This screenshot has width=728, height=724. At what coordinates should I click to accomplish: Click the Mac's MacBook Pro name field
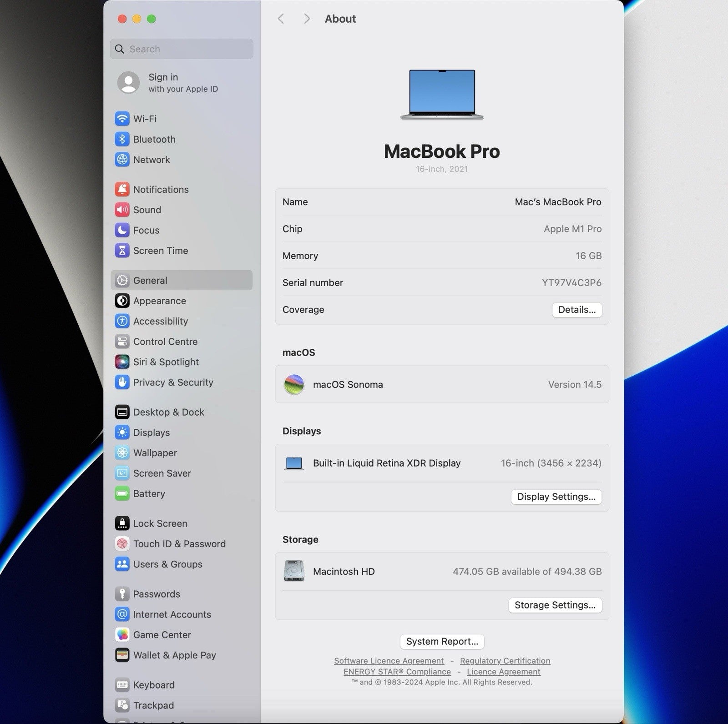point(558,202)
